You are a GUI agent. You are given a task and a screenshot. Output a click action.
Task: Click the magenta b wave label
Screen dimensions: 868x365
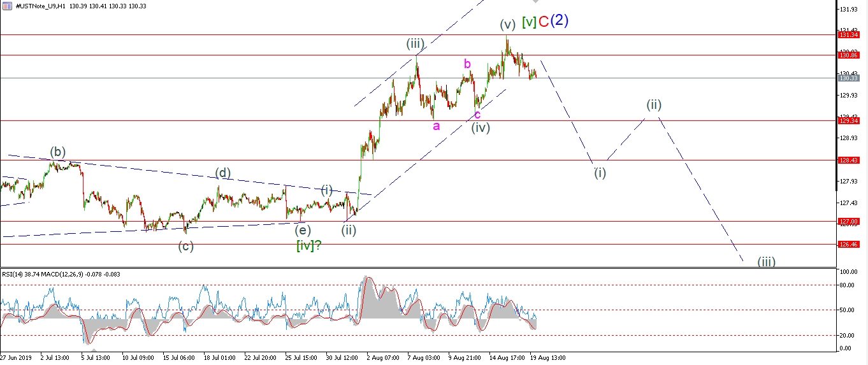(467, 64)
